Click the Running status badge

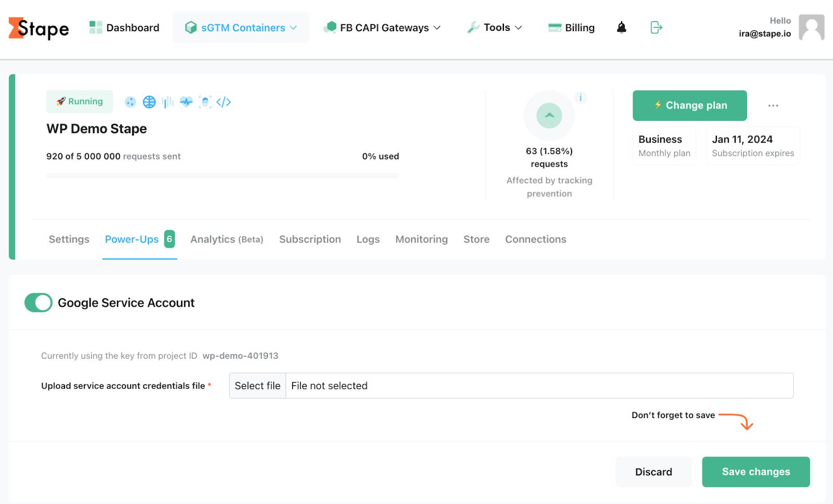coord(80,102)
